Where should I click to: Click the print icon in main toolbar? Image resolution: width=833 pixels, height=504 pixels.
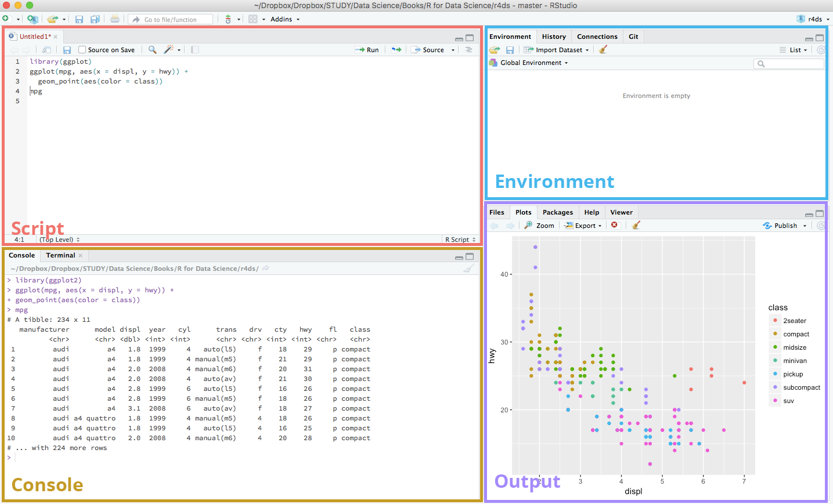(x=115, y=19)
